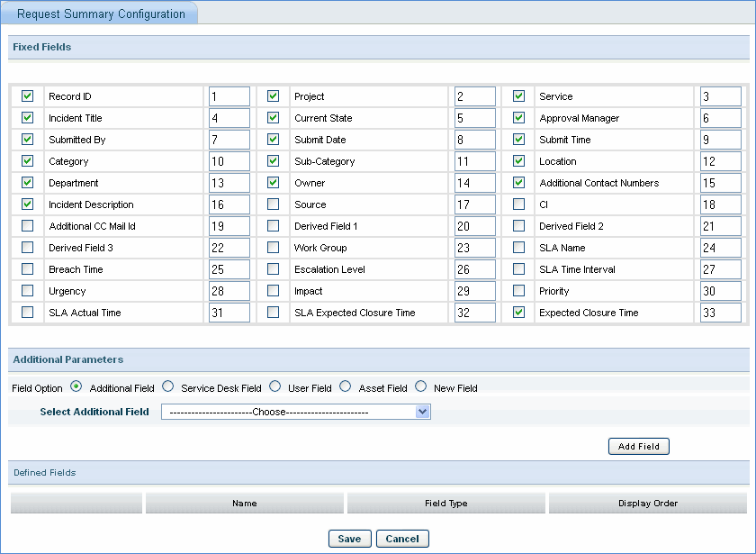Click the Name column header
Screen dimensions: 756x554
244,504
